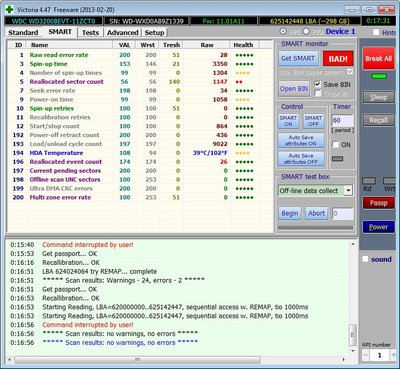Increase the API number stepper
The image size is (400, 369).
click(393, 355)
